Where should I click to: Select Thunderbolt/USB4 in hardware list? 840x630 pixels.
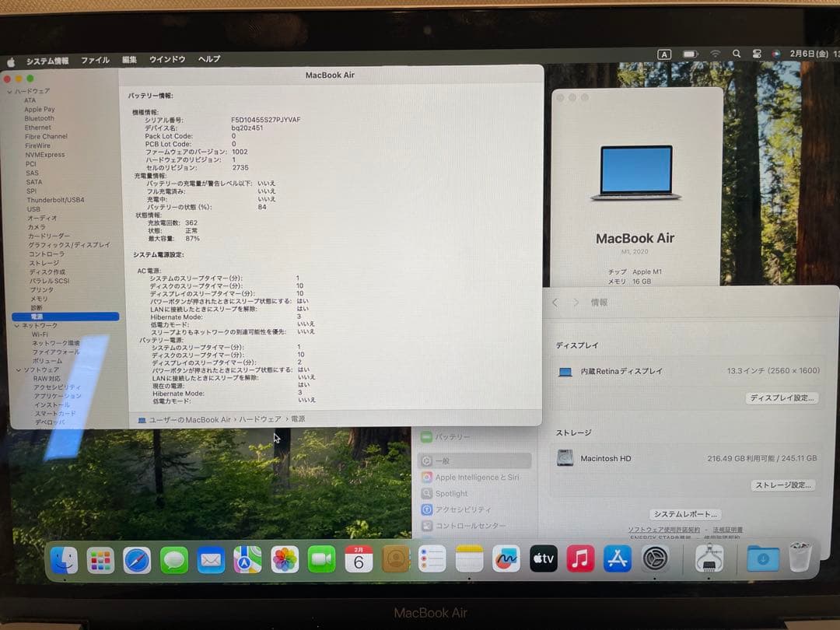click(55, 200)
